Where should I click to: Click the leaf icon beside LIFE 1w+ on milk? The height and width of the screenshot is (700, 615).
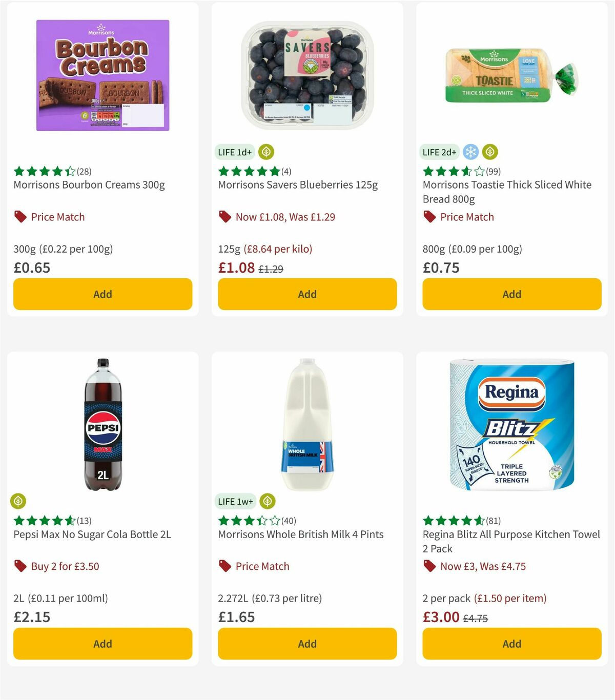pyautogui.click(x=266, y=501)
